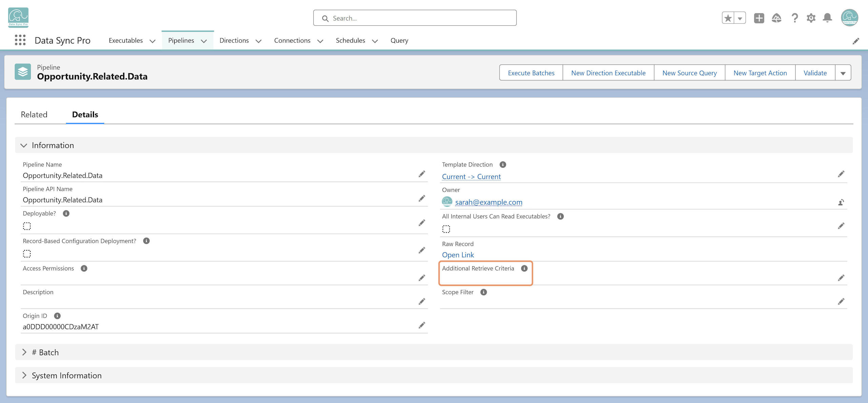
Task: Click the Favorites star icon
Action: (x=728, y=18)
